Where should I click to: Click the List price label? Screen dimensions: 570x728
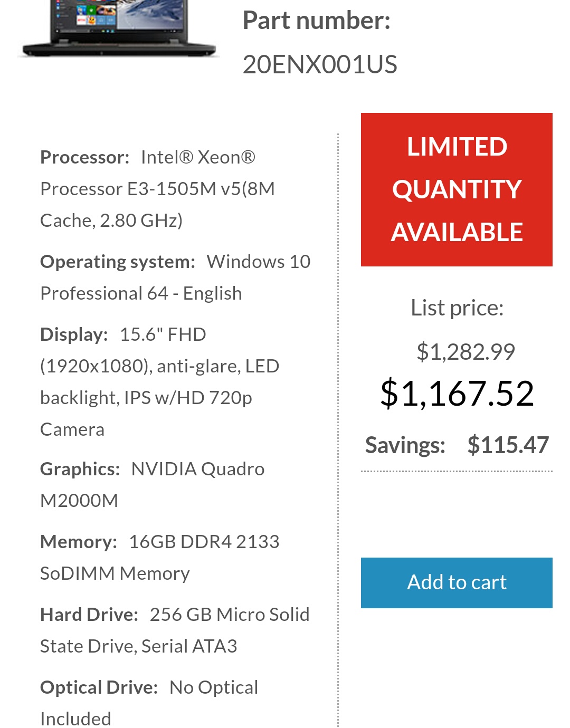pyautogui.click(x=457, y=308)
